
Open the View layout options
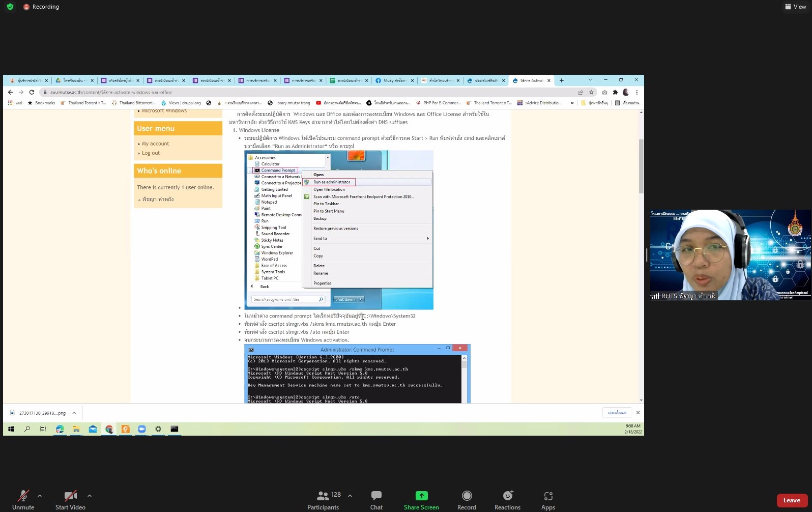[x=796, y=7]
